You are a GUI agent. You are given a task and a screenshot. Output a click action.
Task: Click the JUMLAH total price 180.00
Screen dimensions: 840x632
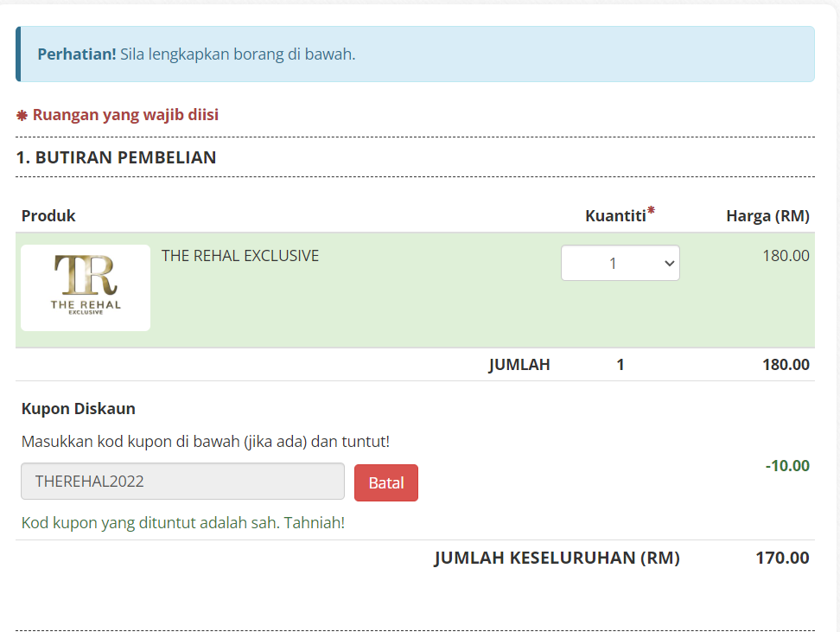(786, 365)
